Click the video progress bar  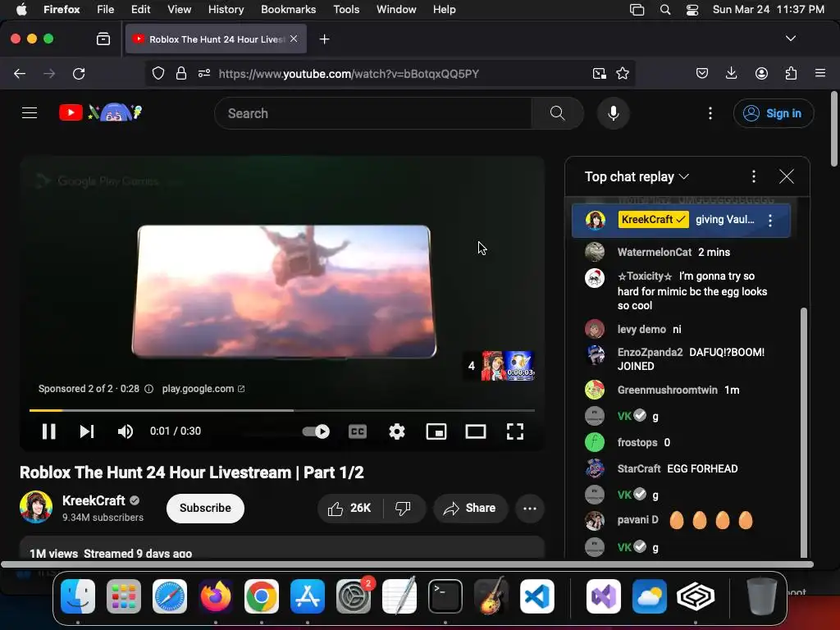point(282,410)
